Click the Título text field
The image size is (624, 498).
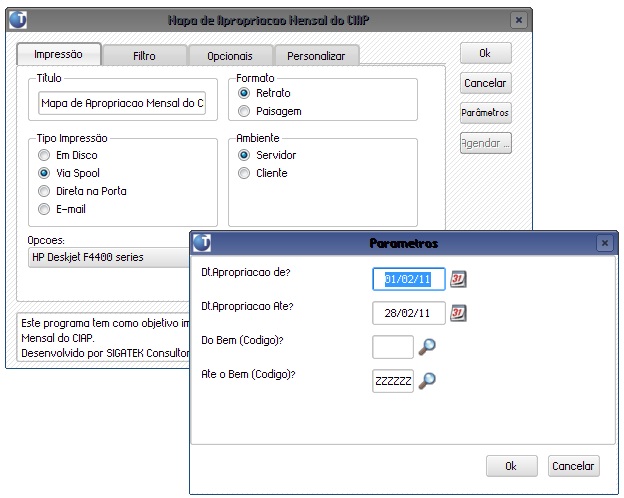(x=121, y=103)
